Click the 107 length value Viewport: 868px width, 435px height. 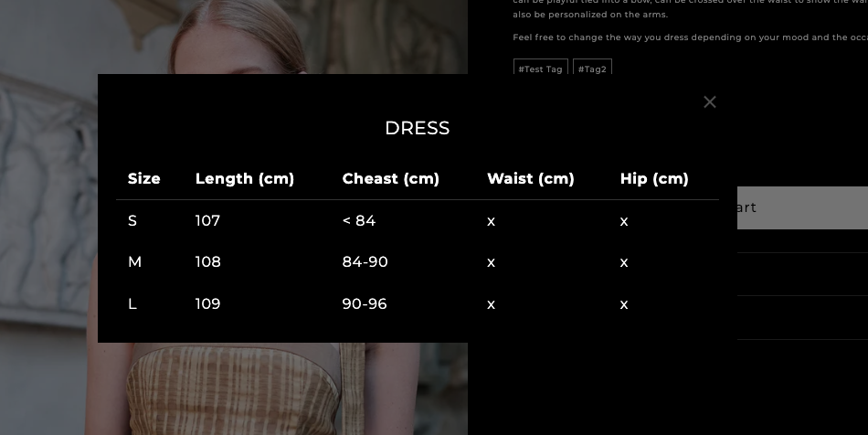(x=207, y=220)
